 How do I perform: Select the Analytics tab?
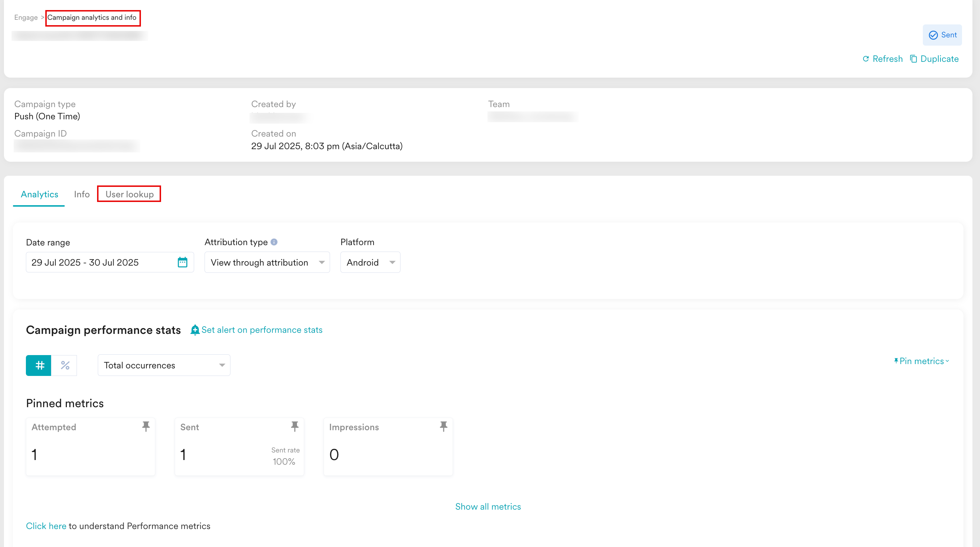click(39, 194)
